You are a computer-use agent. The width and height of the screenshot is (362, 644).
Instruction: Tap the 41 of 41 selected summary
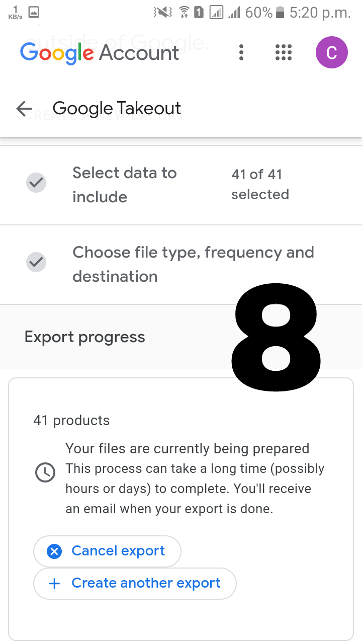tap(260, 185)
